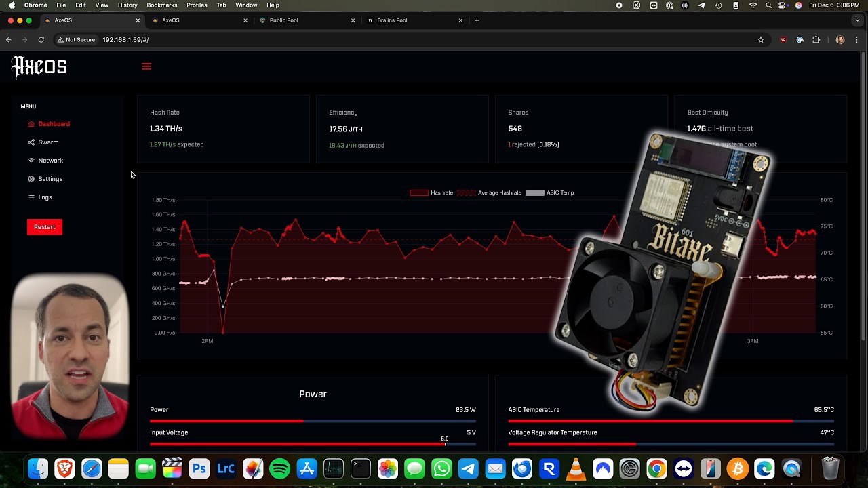Open the Help menu
Screen dimensions: 868x488
pos(273,5)
